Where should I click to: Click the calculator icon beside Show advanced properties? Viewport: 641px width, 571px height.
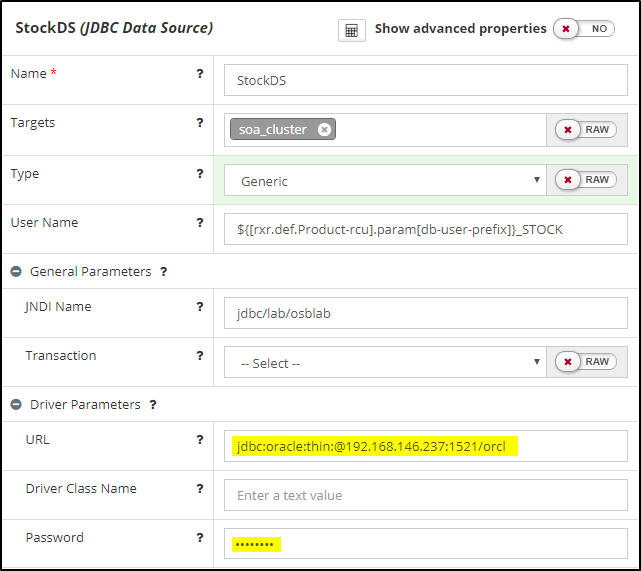[351, 30]
